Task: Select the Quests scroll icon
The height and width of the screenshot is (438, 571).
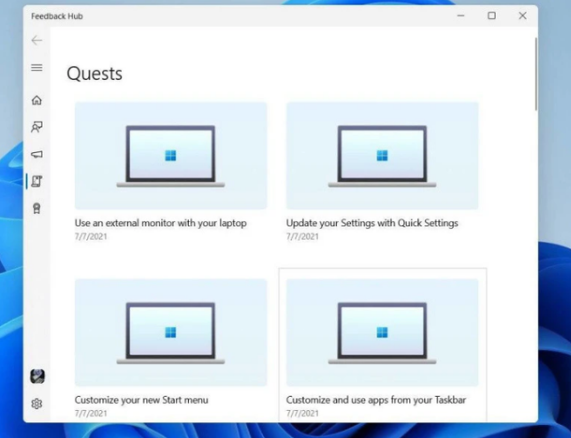Action: point(37,181)
